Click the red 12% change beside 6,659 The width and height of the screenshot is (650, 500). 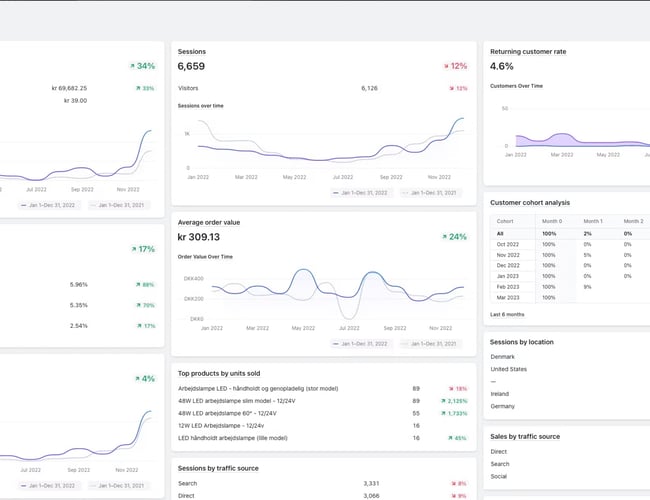coord(455,66)
